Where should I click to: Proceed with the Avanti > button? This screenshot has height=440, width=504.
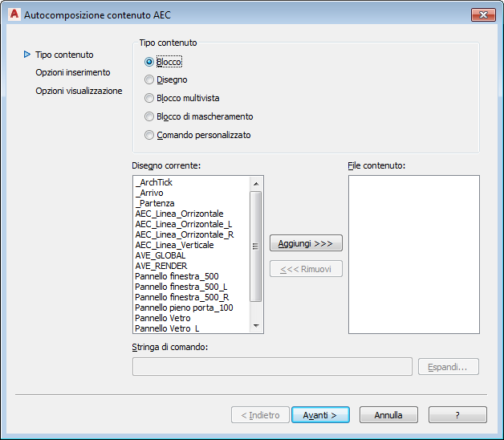320,415
